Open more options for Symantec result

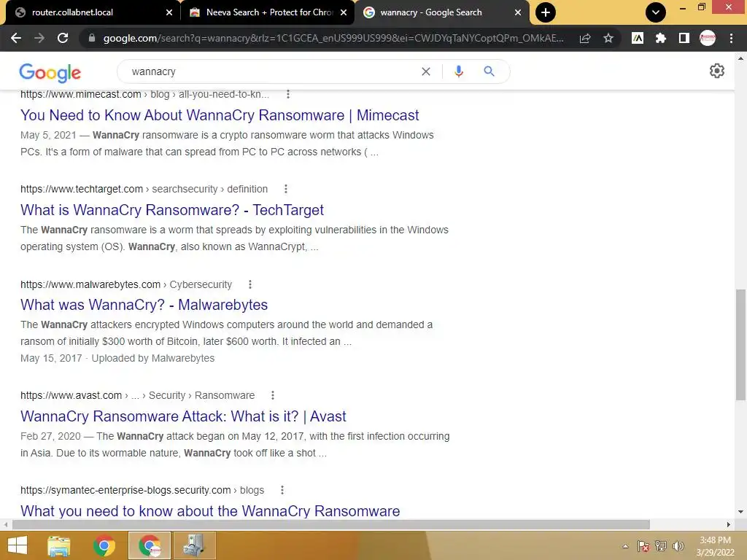pos(282,490)
